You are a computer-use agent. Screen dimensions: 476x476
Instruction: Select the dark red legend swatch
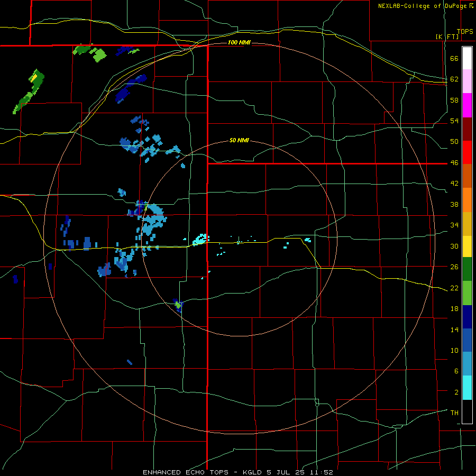click(467, 129)
